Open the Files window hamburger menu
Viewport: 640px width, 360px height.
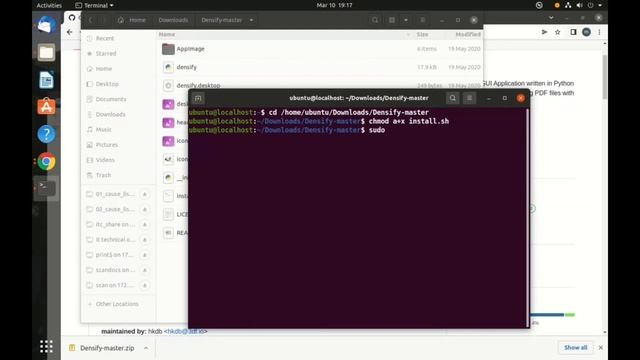click(423, 20)
